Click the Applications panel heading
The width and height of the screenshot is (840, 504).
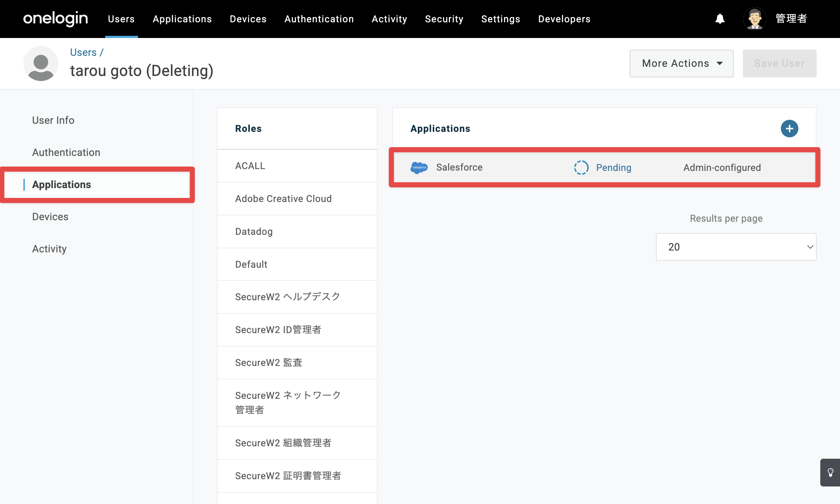(440, 129)
